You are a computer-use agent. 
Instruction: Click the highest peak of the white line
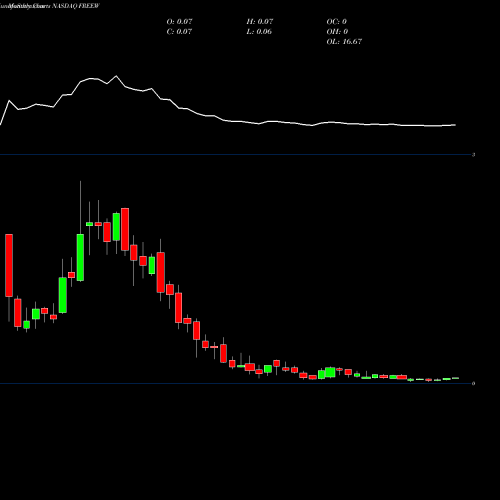(x=116, y=76)
